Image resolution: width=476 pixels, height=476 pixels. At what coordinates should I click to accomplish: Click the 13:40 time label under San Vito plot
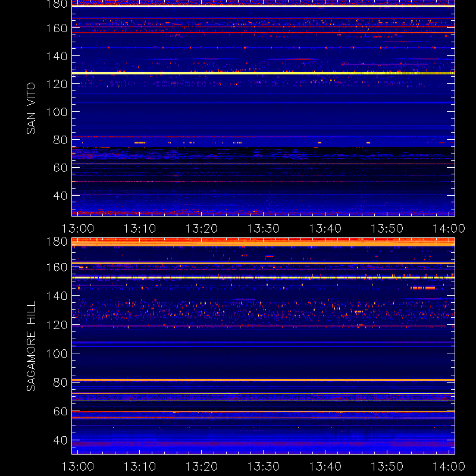click(325, 228)
